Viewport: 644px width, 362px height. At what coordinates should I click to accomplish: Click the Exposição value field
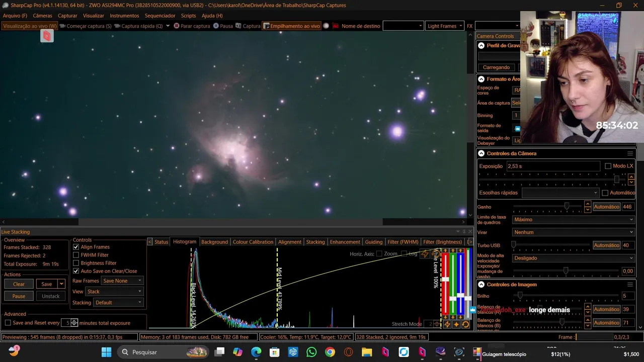click(x=553, y=166)
